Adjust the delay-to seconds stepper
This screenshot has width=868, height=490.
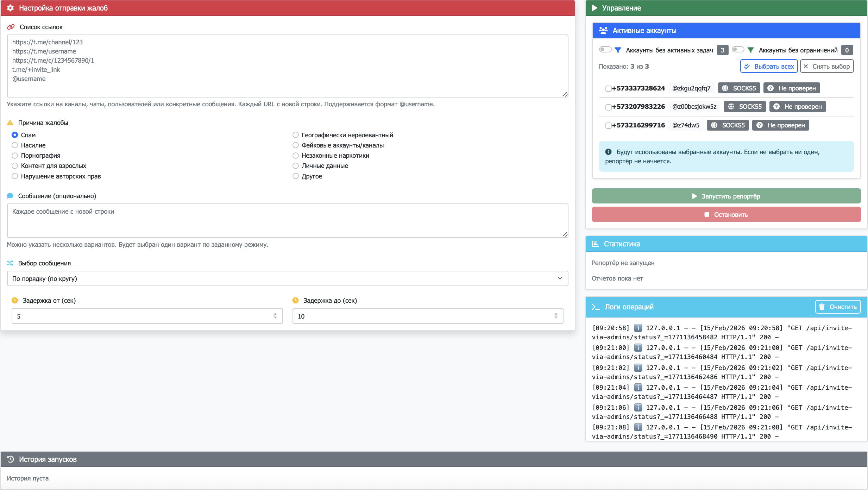[x=556, y=316]
